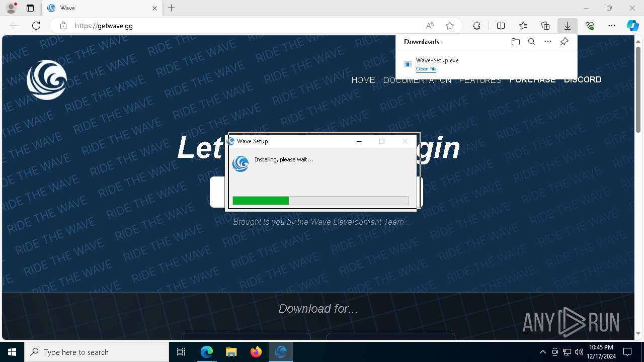The image size is (644, 362).
Task: Open Task View on taskbar
Action: coord(181,352)
